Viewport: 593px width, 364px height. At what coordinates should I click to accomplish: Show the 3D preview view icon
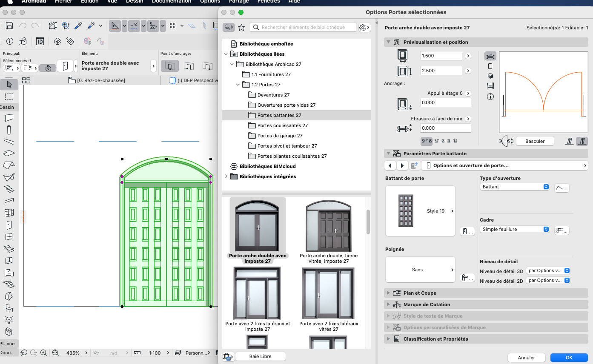(490, 76)
